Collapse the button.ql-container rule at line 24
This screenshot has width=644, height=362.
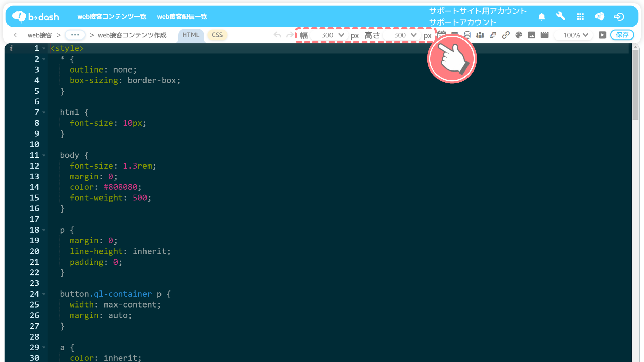(x=44, y=294)
